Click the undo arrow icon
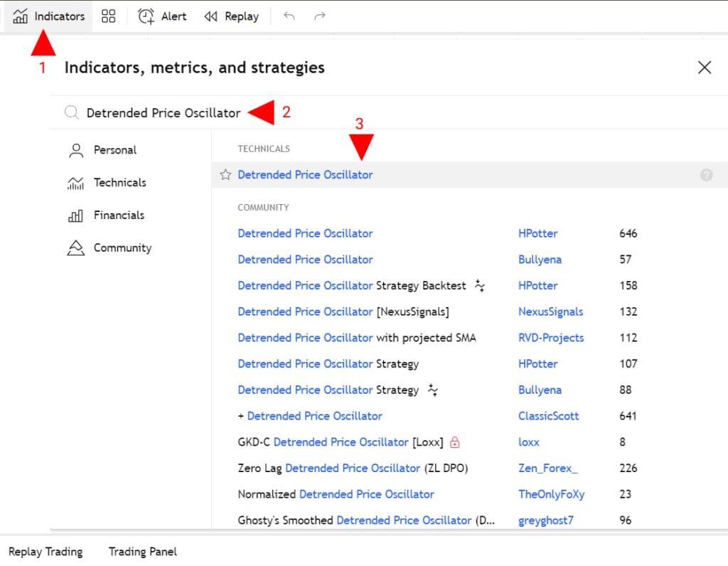 click(x=289, y=16)
